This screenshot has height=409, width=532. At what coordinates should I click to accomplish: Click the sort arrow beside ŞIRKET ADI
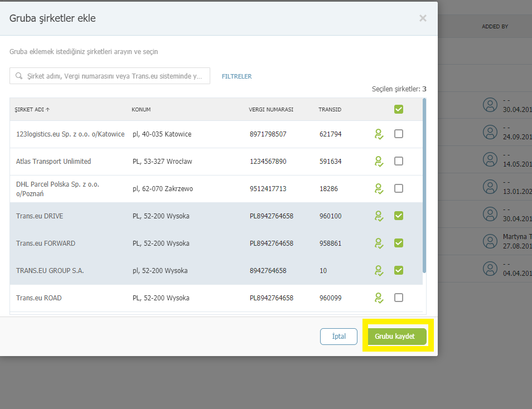(x=47, y=110)
